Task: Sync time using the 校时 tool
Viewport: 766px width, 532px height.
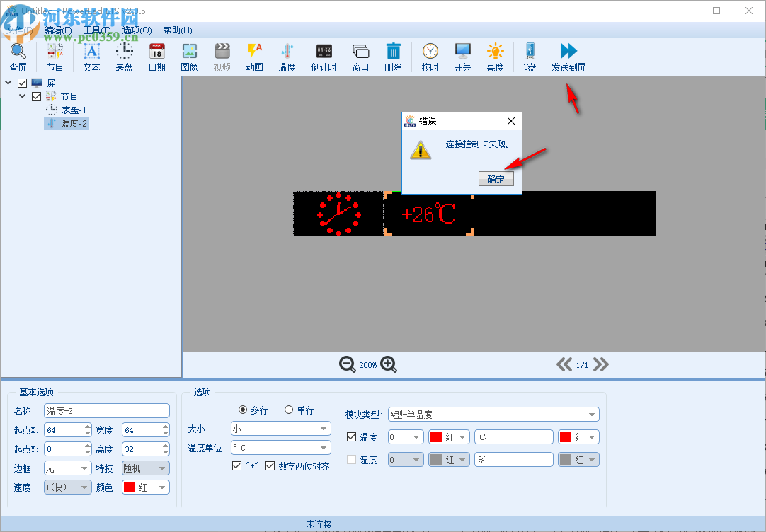Action: click(x=430, y=56)
